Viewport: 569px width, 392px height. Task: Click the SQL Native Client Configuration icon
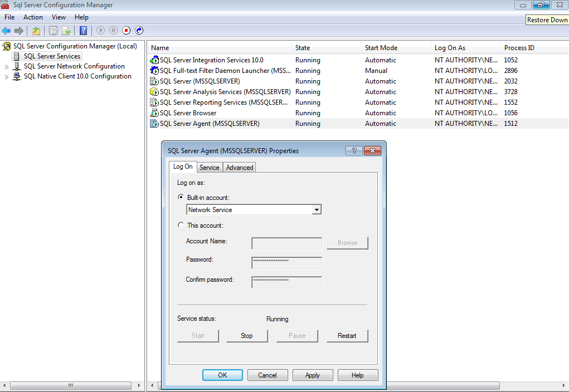click(16, 76)
